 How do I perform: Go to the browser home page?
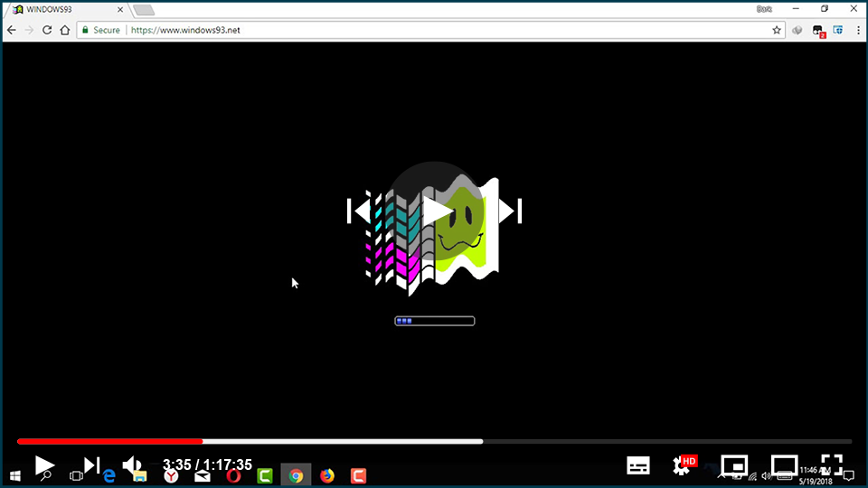click(x=65, y=30)
